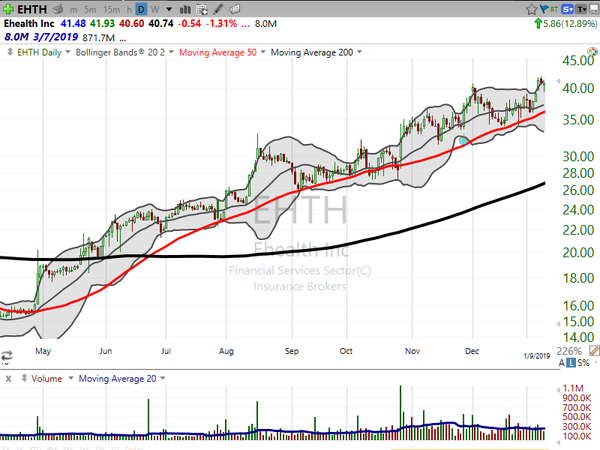Viewport: 600px width, 450px height.
Task: Open the color palette icon
Action: pyautogui.click(x=592, y=52)
